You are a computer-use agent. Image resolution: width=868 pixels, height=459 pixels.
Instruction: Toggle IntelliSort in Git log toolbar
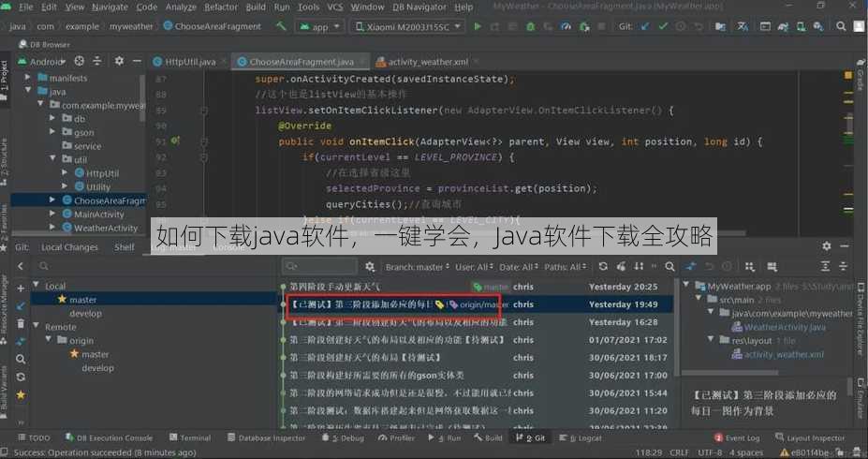point(639,266)
